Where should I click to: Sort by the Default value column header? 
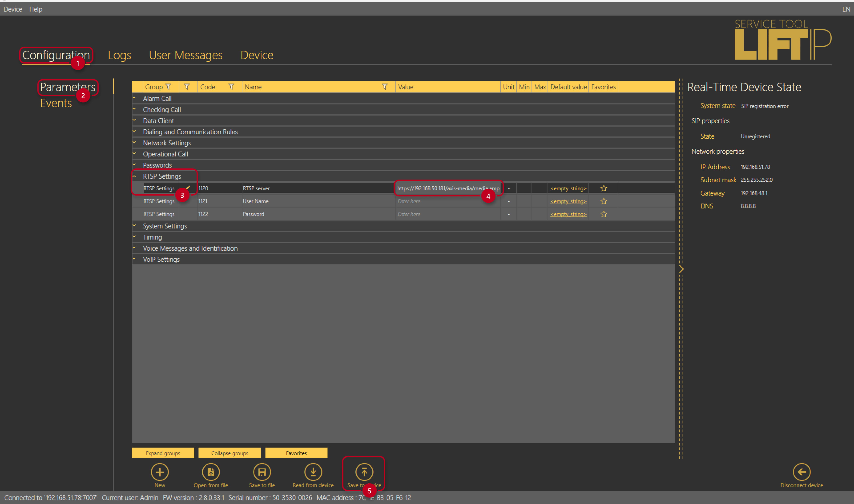[x=568, y=87]
